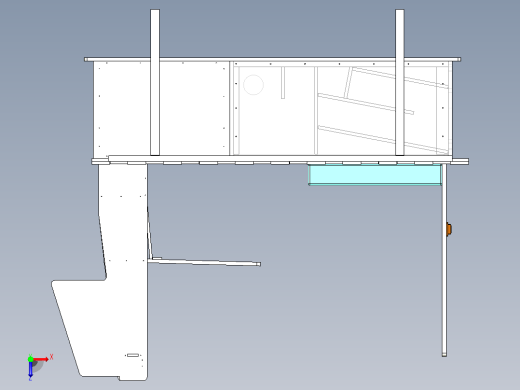Image resolution: width=520 pixels, height=390 pixels.
Task: Select the circle outline in the upper compartment
Action: tap(253, 85)
